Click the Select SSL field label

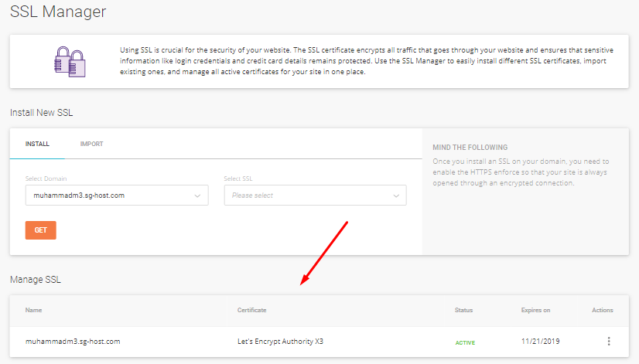point(238,179)
